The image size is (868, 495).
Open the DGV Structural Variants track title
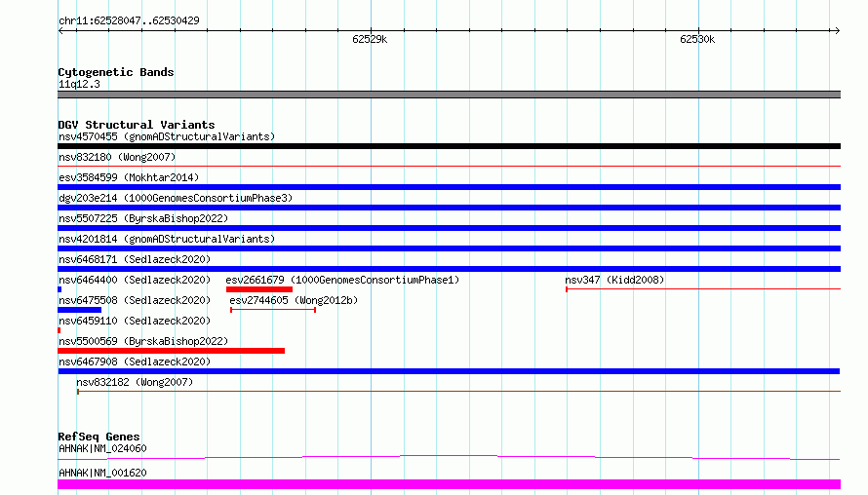point(137,125)
